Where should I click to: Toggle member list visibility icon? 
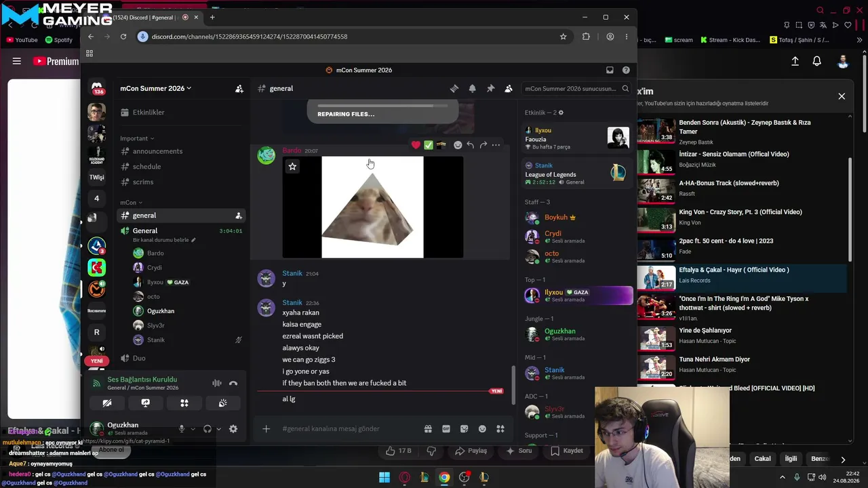pyautogui.click(x=509, y=89)
